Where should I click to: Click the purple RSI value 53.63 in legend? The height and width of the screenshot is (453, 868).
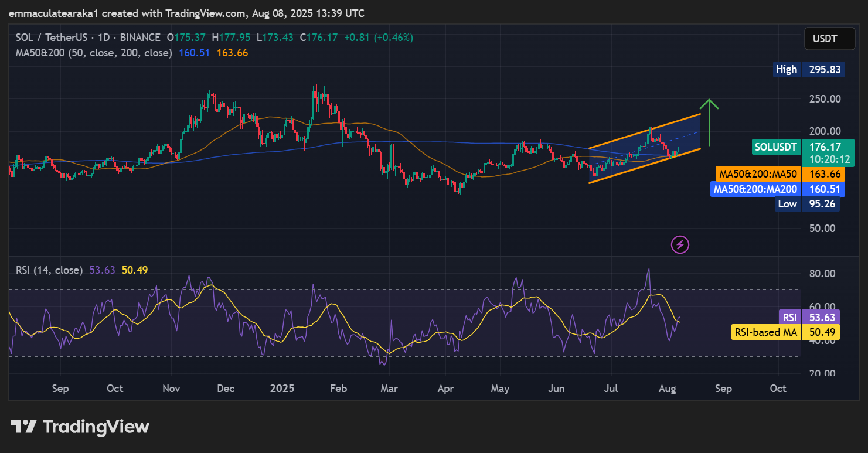(102, 270)
